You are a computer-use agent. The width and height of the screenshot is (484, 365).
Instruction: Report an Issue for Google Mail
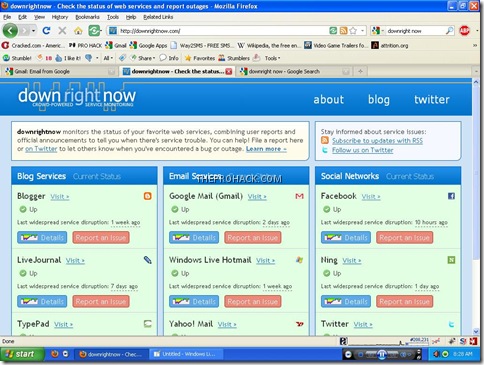[x=253, y=238]
